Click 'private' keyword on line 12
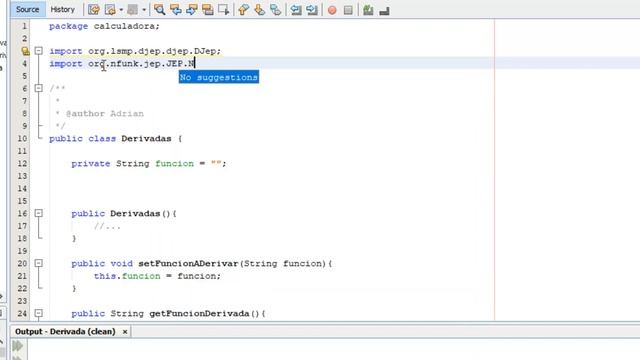640x360 pixels. [91, 163]
